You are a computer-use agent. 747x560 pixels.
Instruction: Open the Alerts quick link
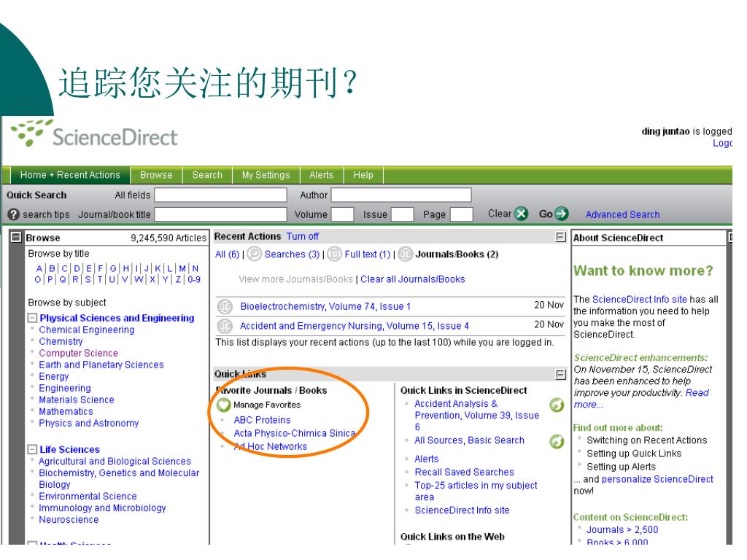[x=426, y=459]
